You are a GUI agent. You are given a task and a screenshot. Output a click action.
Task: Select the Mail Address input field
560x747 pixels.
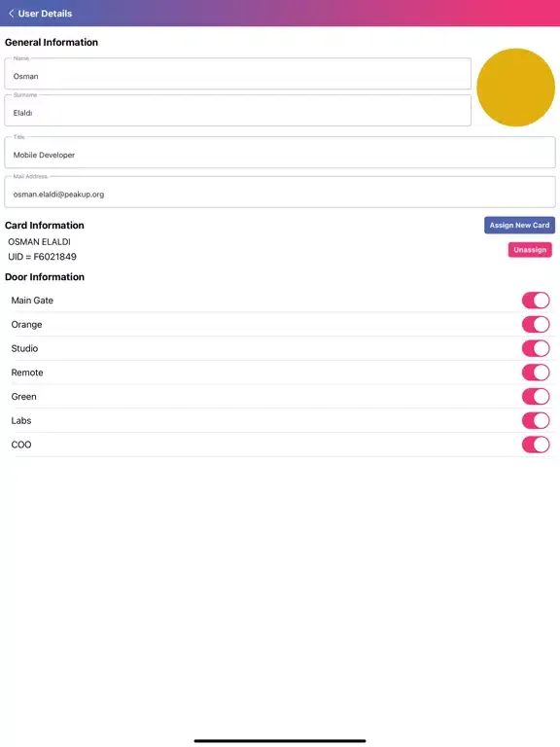[280, 192]
